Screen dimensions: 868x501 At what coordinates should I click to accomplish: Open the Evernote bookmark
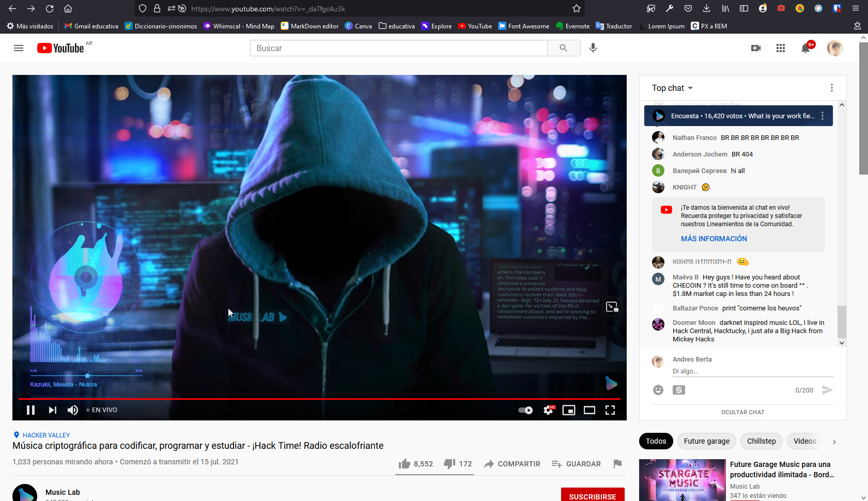click(x=572, y=26)
